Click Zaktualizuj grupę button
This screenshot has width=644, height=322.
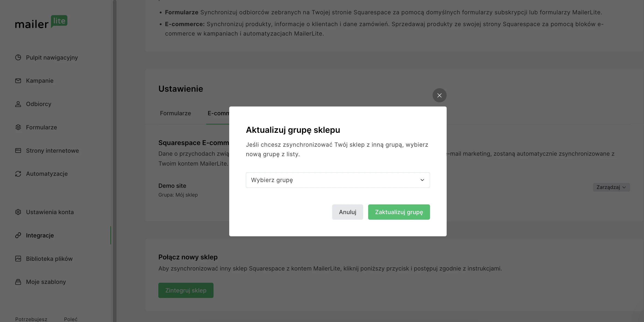(x=399, y=212)
